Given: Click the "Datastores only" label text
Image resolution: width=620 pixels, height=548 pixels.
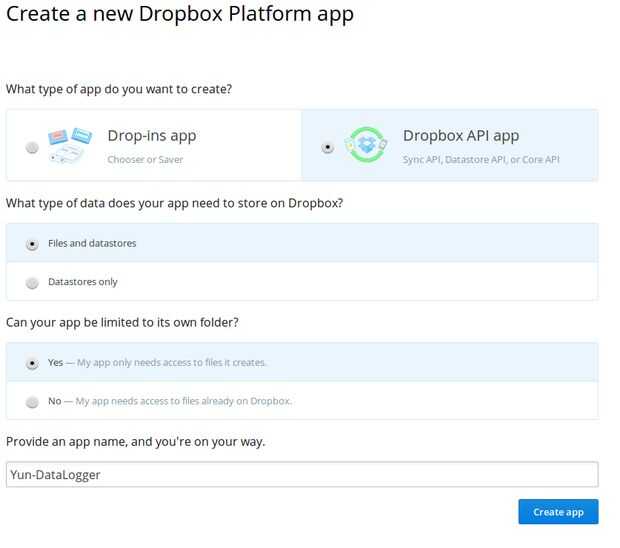Looking at the screenshot, I should pyautogui.click(x=83, y=282).
